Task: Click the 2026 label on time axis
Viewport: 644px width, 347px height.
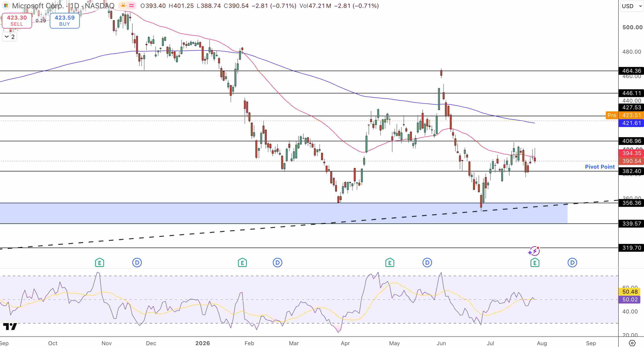Action: 202,343
